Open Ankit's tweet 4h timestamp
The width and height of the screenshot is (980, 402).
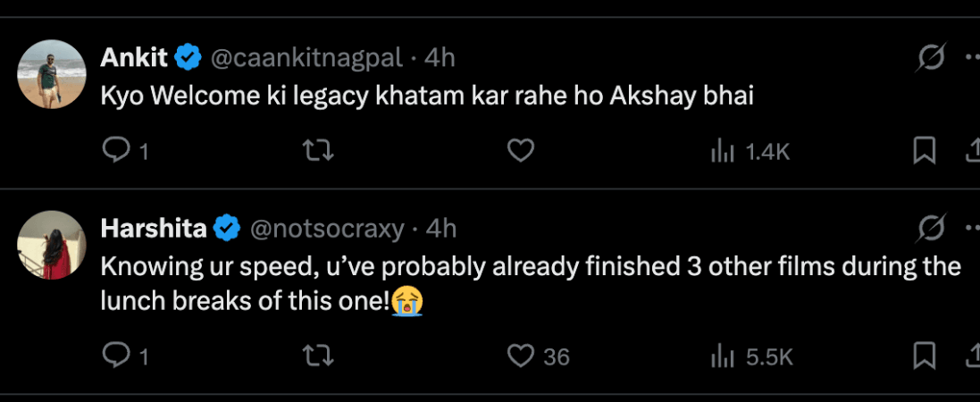click(x=440, y=58)
